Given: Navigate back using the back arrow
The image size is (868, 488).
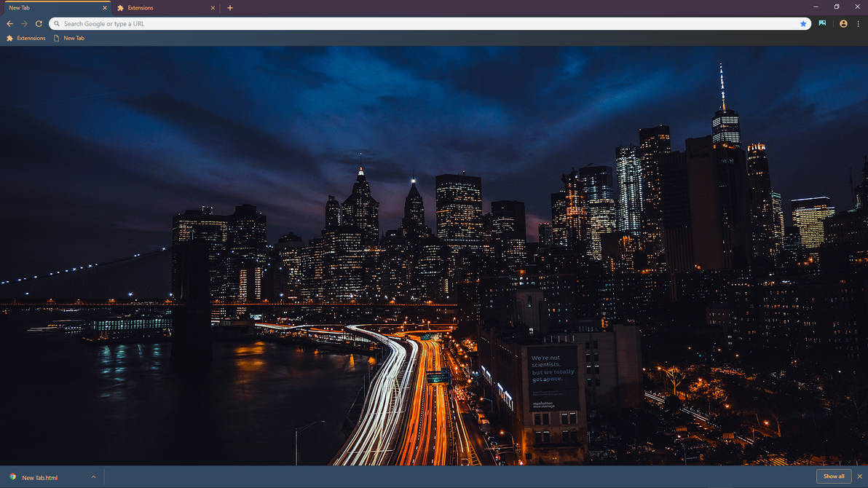Looking at the screenshot, I should [x=9, y=23].
